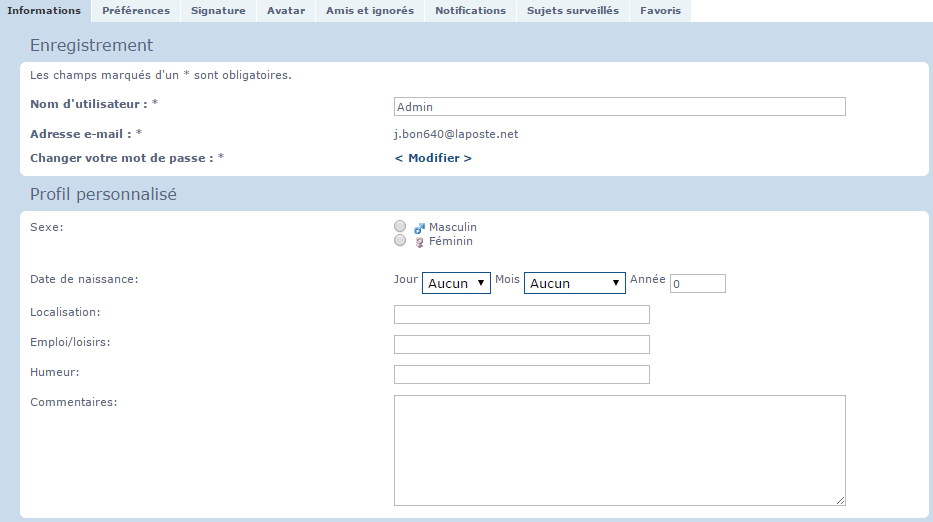
Task: Open the Jour day dropdown
Action: click(x=456, y=283)
